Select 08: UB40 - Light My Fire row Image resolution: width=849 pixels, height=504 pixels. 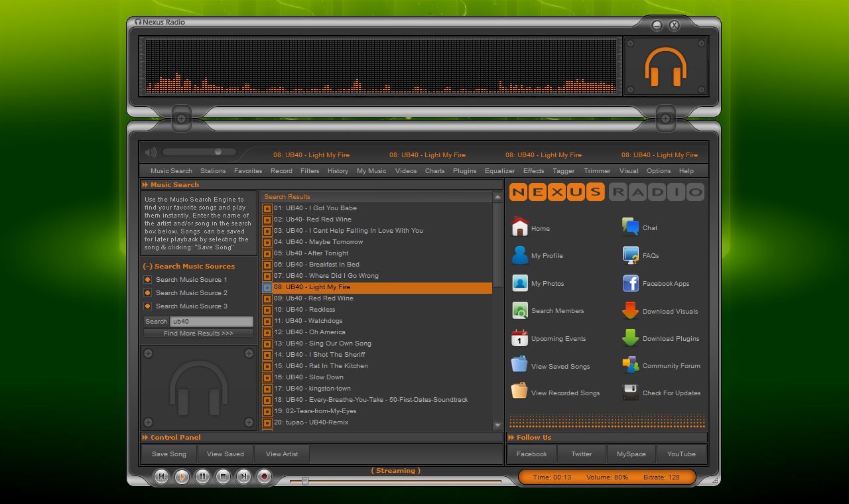377,287
